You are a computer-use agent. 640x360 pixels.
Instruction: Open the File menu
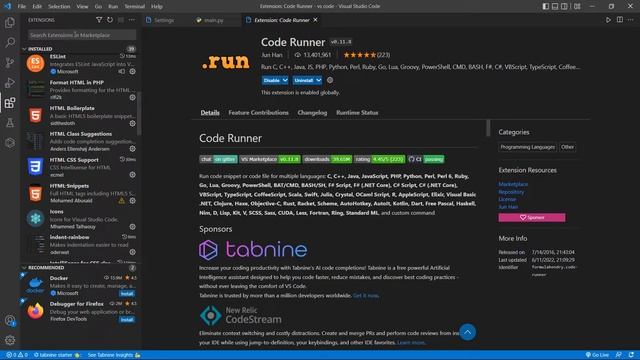pos(22,6)
